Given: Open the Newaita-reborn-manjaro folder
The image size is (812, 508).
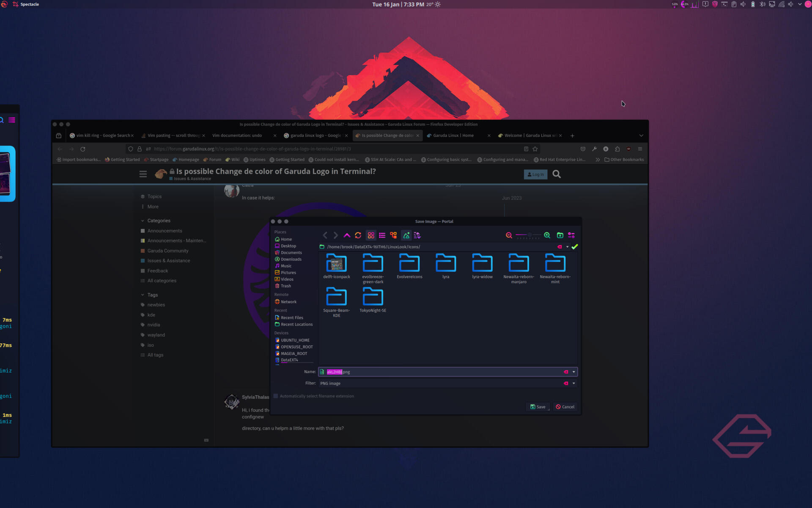Looking at the screenshot, I should [x=519, y=269].
